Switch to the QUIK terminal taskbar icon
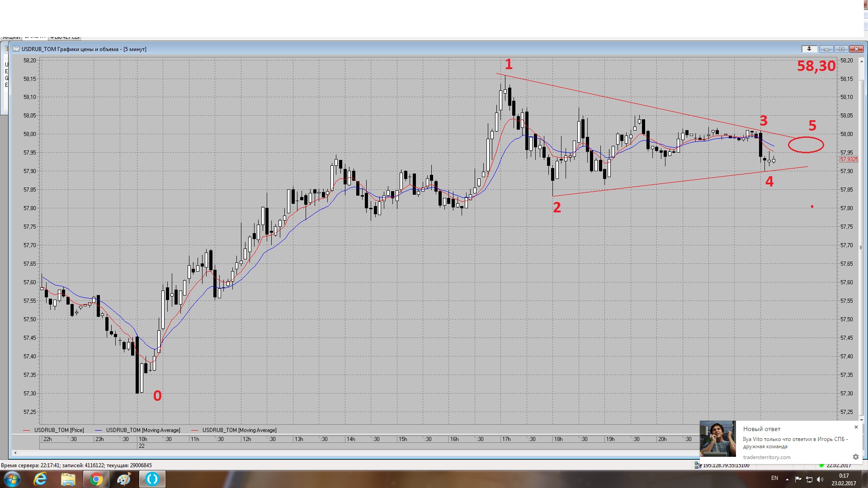Image resolution: width=868 pixels, height=488 pixels. (x=152, y=479)
